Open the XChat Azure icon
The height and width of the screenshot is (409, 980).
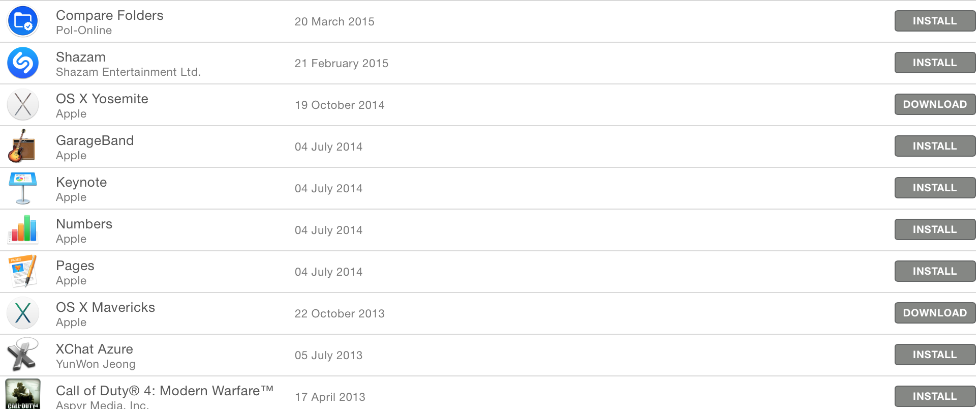pos(22,355)
